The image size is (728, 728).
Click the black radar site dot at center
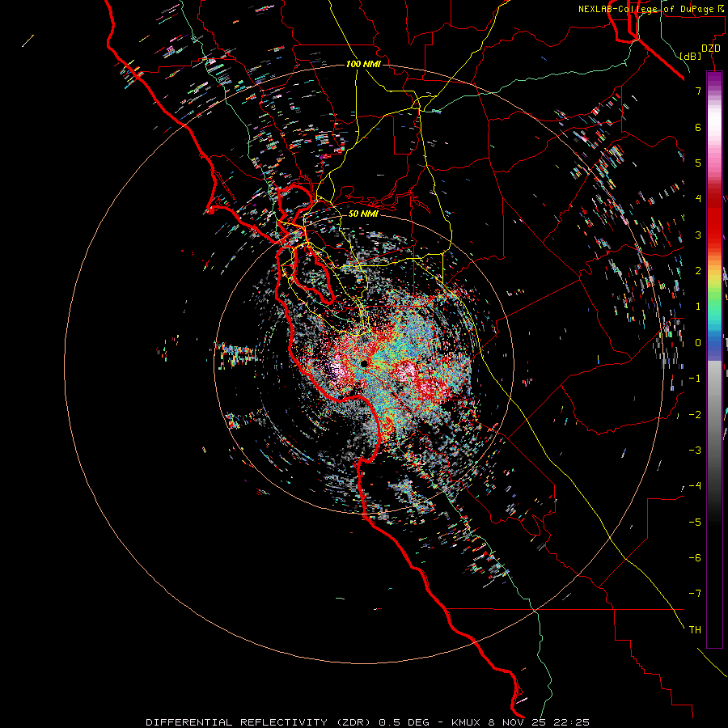tap(364, 363)
